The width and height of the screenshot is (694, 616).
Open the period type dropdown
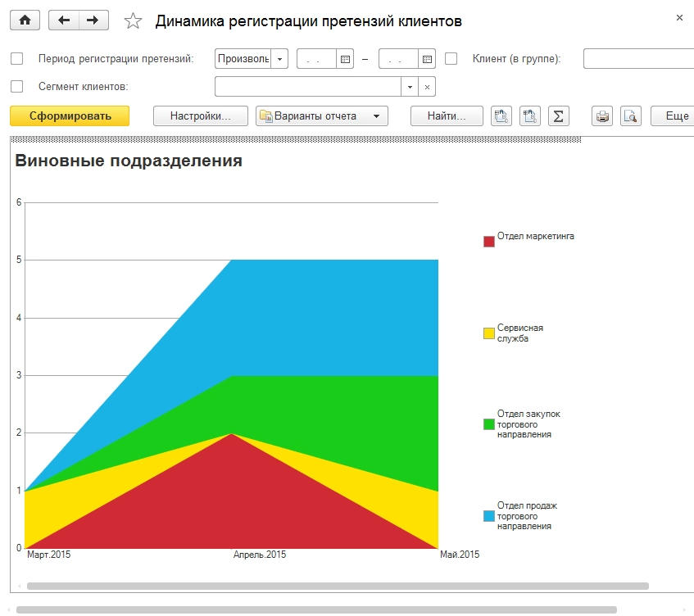pyautogui.click(x=279, y=59)
